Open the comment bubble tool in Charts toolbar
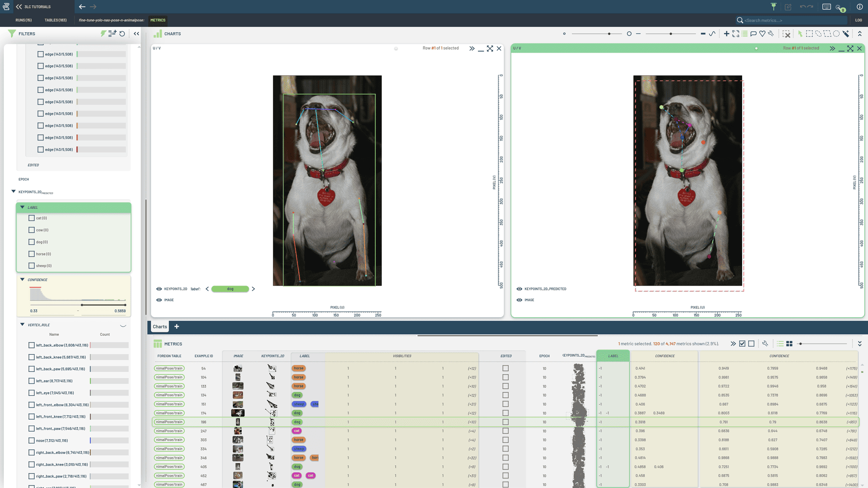The image size is (868, 488). [x=753, y=34]
